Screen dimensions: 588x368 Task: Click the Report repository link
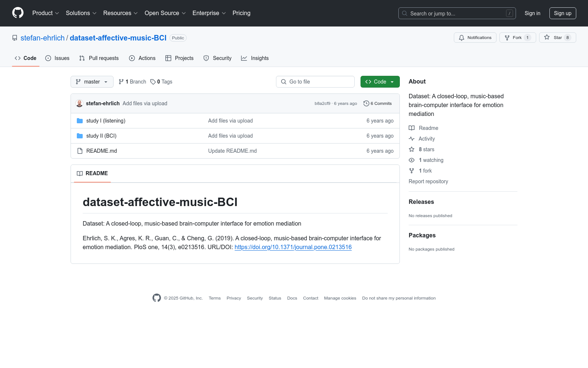[x=429, y=181]
